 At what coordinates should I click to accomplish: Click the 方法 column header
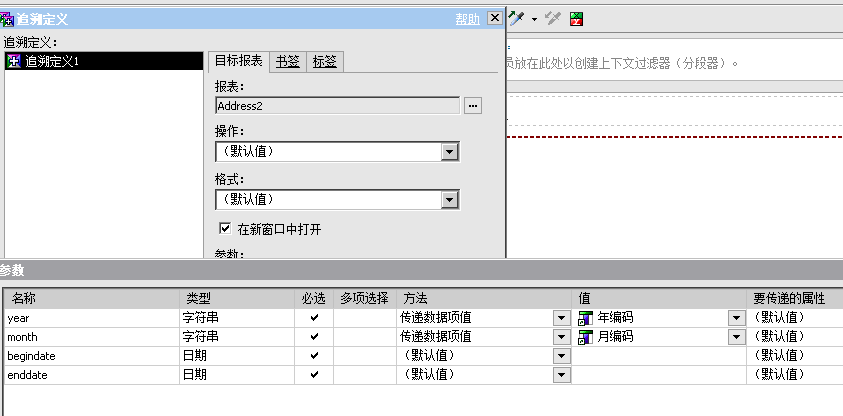pyautogui.click(x=484, y=298)
